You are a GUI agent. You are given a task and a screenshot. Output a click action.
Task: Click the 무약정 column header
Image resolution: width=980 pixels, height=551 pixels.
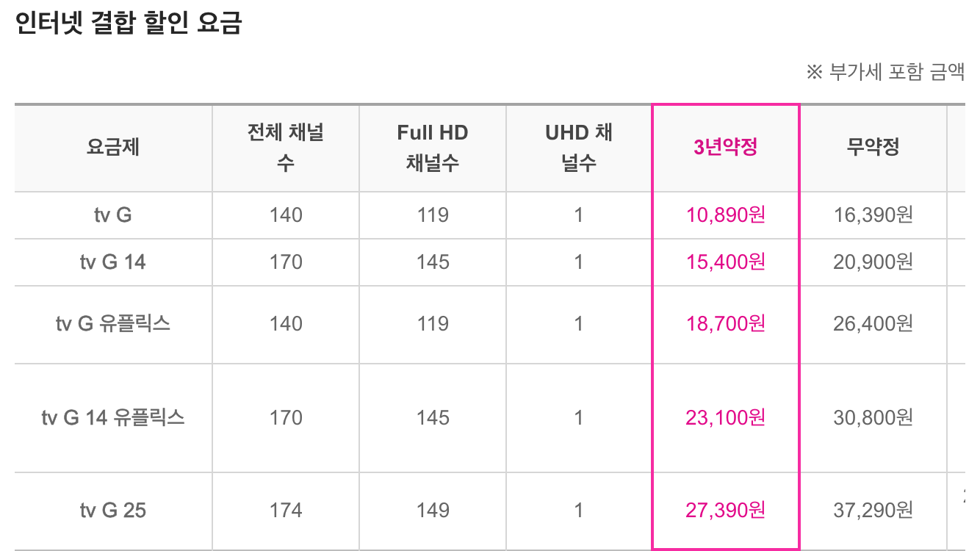[873, 147]
